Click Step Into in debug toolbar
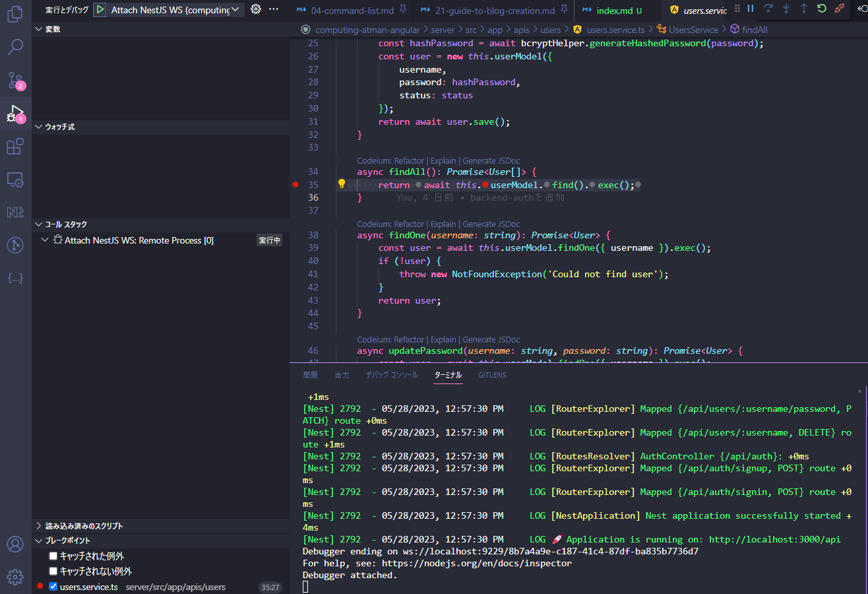 (x=786, y=9)
